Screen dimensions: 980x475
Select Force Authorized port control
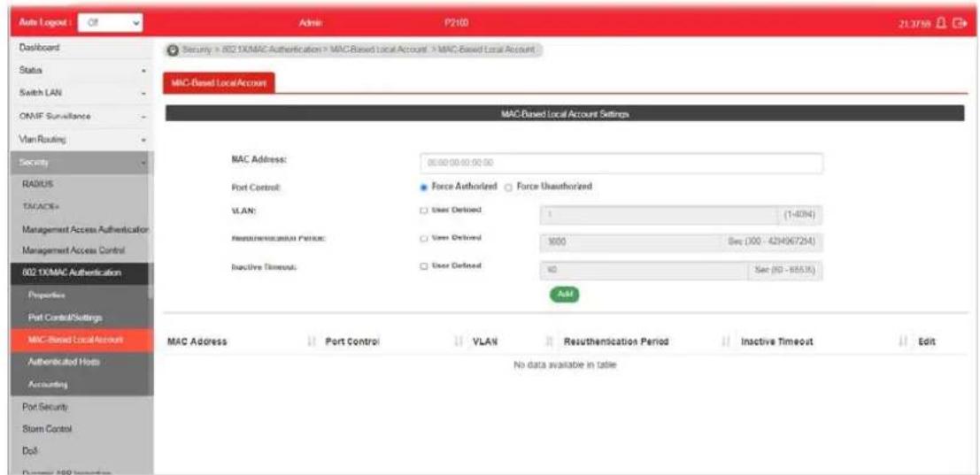425,187
